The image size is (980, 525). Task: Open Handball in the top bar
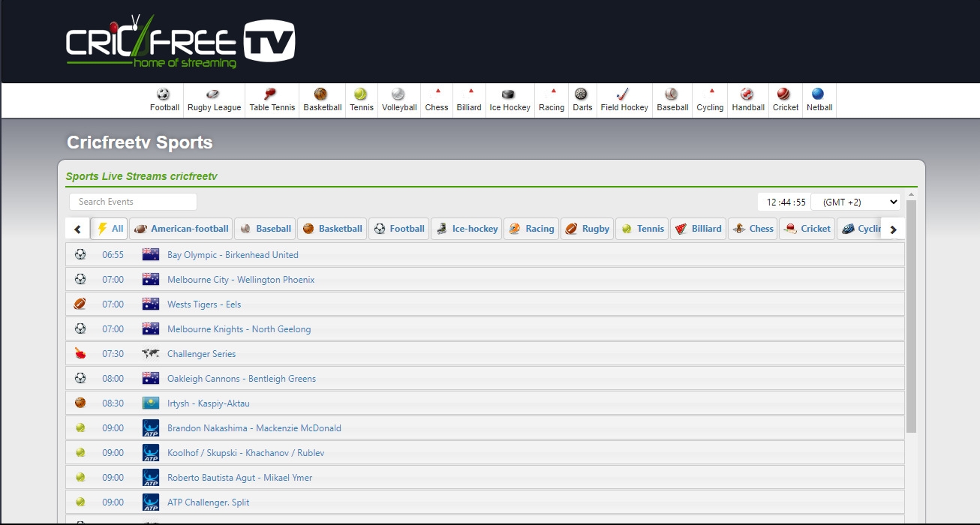748,100
